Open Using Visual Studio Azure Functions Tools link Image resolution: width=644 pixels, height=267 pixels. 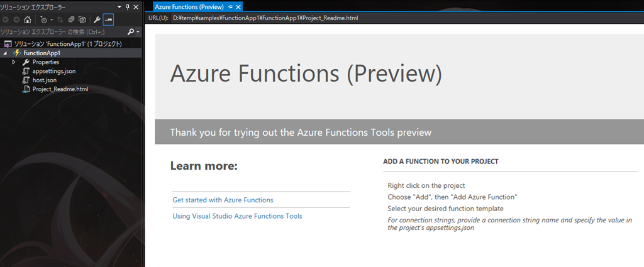pyautogui.click(x=237, y=216)
